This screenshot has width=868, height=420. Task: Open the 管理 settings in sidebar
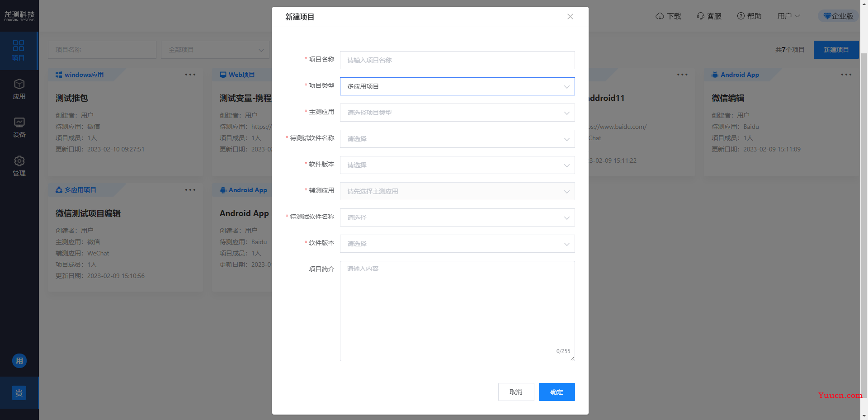pos(19,166)
